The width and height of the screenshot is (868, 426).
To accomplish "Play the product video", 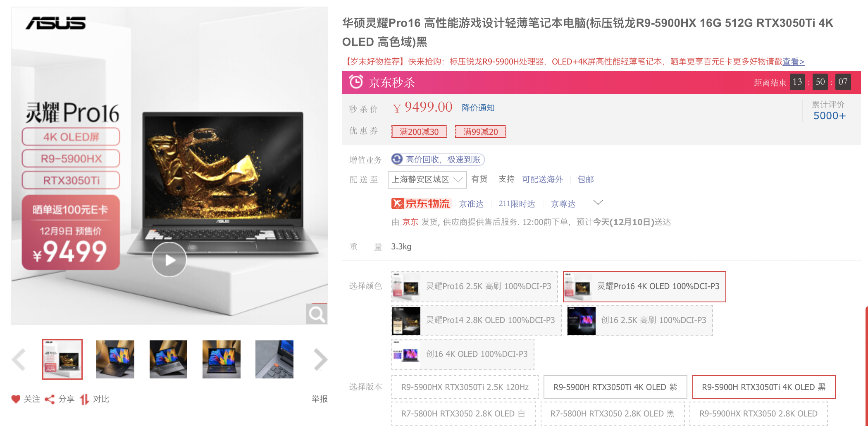I will pos(169,260).
